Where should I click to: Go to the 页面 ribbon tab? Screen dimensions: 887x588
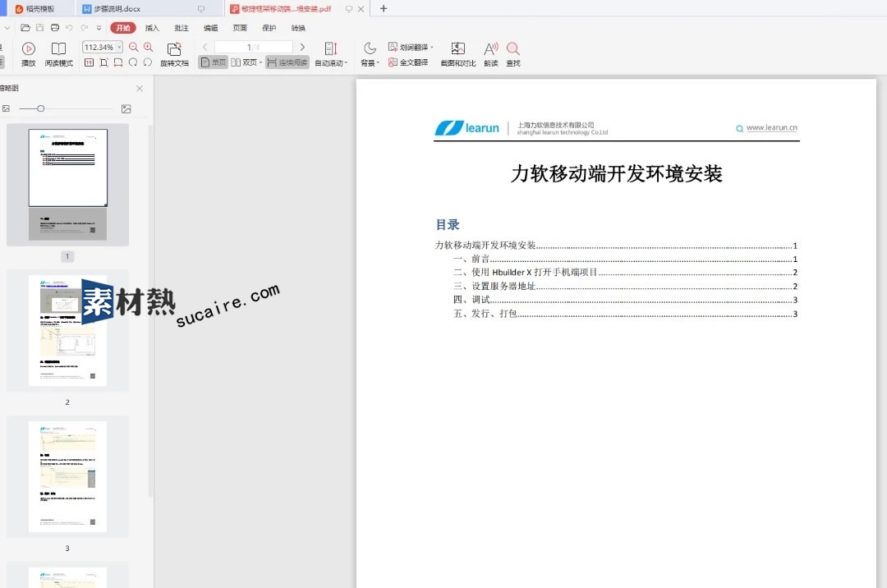point(240,28)
